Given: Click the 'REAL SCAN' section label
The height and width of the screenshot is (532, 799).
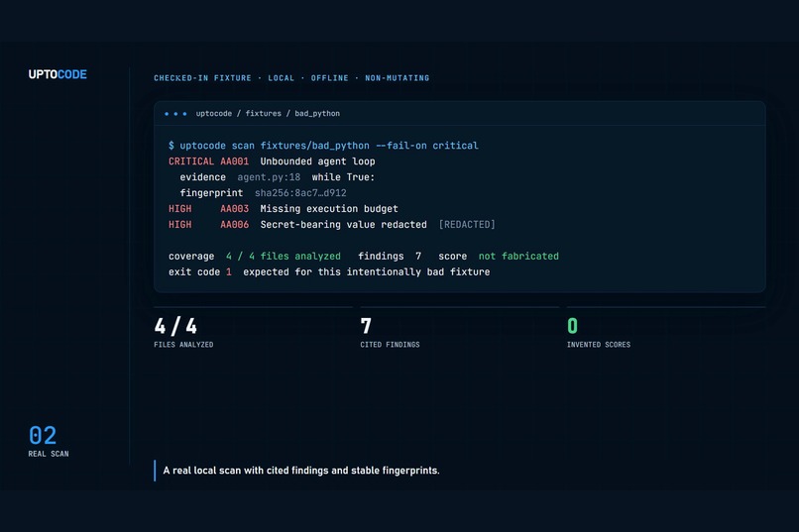Looking at the screenshot, I should point(49,454).
